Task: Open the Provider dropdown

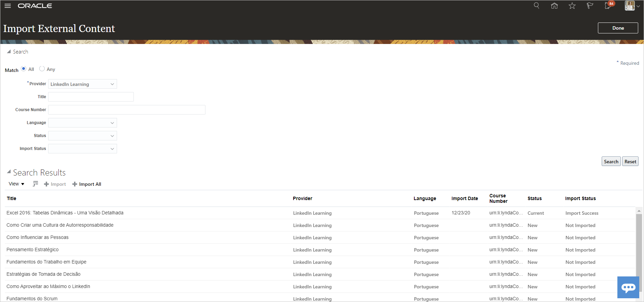Action: [x=83, y=84]
